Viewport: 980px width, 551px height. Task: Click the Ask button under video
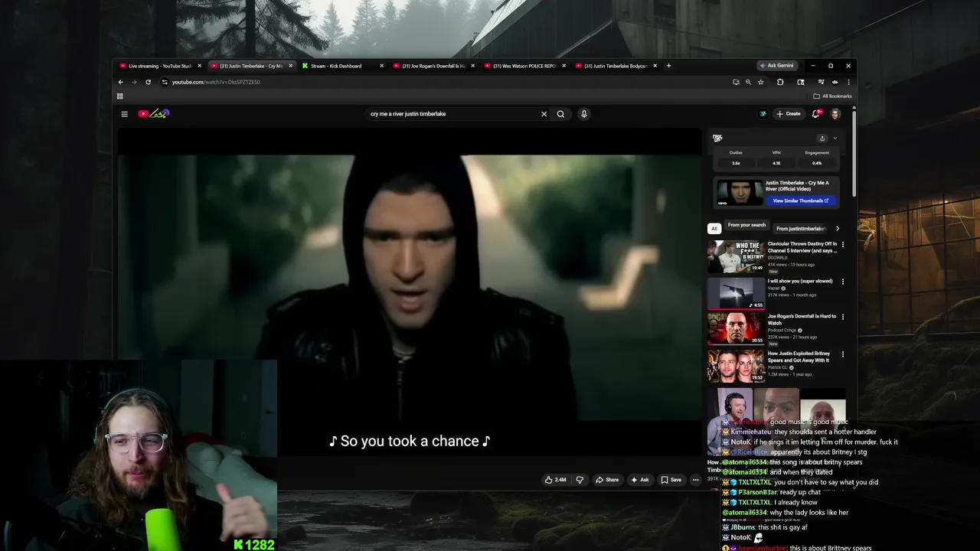pyautogui.click(x=639, y=480)
